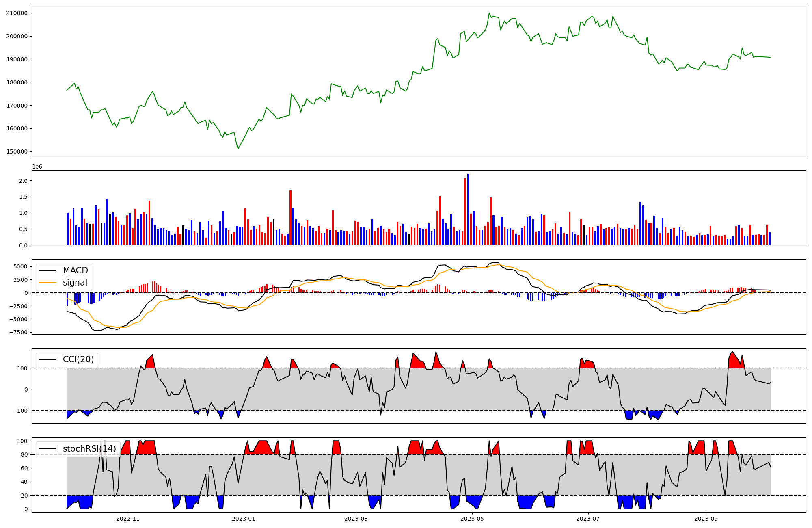Click the 2.0 volume axis tick label

(24, 181)
